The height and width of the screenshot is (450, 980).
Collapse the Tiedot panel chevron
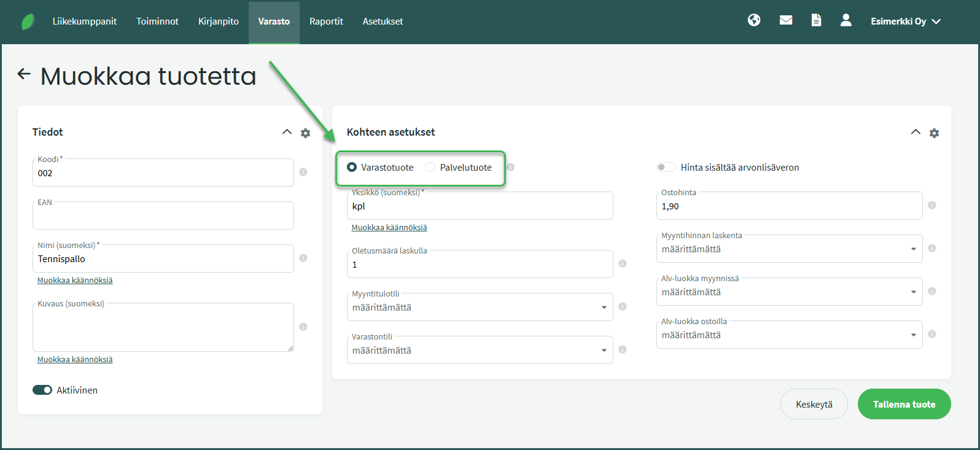point(287,132)
